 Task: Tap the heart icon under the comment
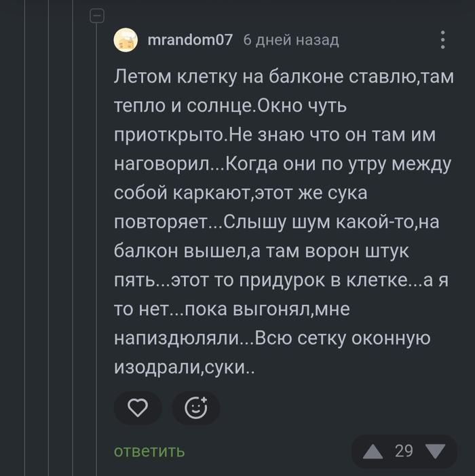[x=138, y=407]
